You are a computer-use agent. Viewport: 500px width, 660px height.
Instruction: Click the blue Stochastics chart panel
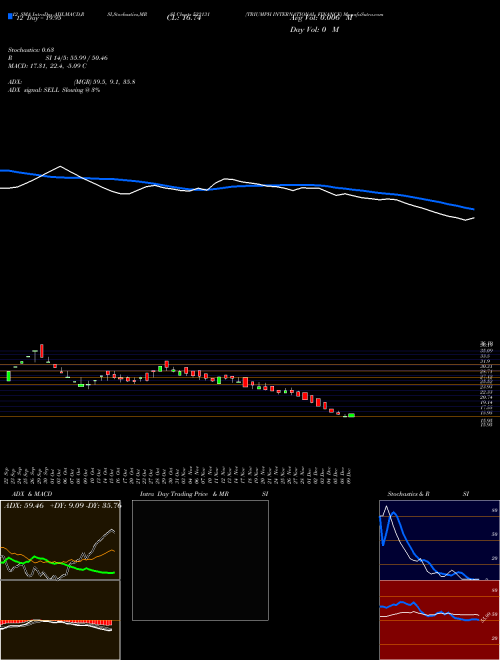pyautogui.click(x=439, y=540)
